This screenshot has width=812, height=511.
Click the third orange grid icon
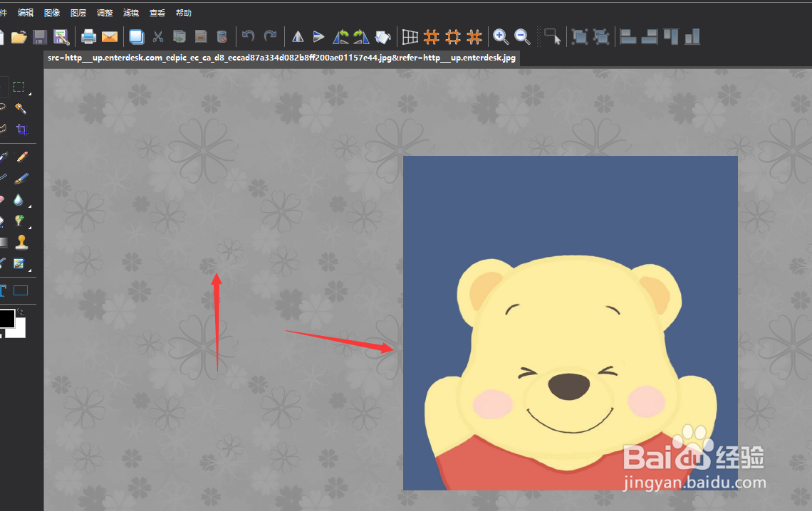(474, 37)
